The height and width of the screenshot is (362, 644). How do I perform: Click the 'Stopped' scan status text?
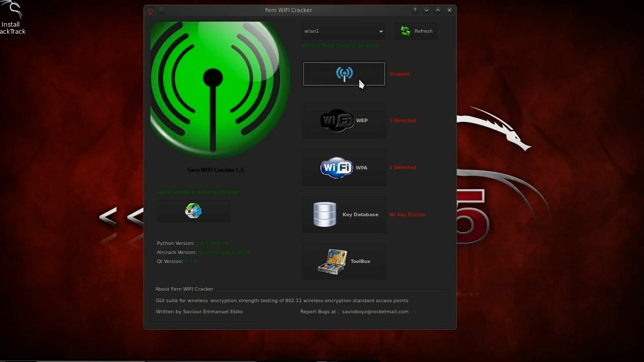(x=399, y=74)
